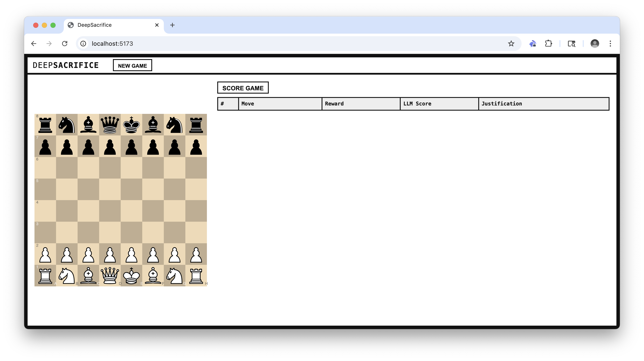Reload the page

click(65, 44)
